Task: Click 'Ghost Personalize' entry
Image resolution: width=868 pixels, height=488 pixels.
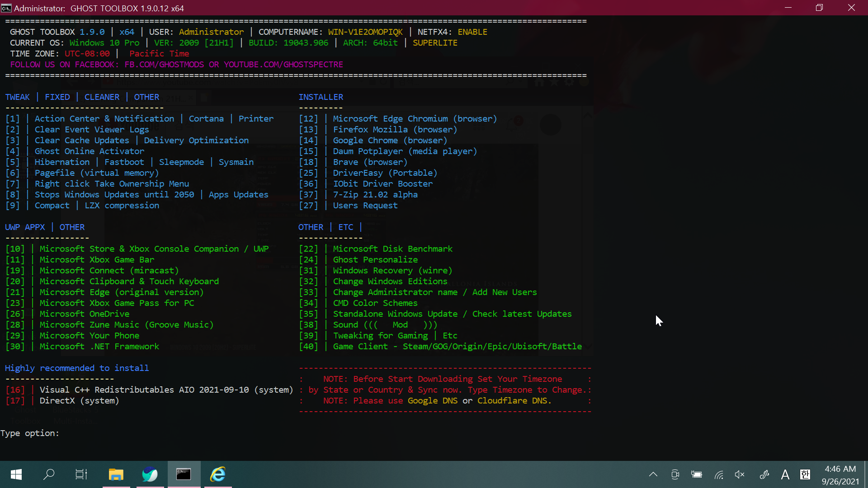Action: pos(375,260)
